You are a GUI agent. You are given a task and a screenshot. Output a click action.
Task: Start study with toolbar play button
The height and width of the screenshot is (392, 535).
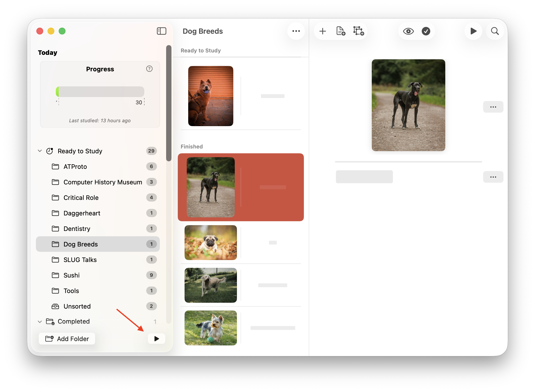coord(473,31)
